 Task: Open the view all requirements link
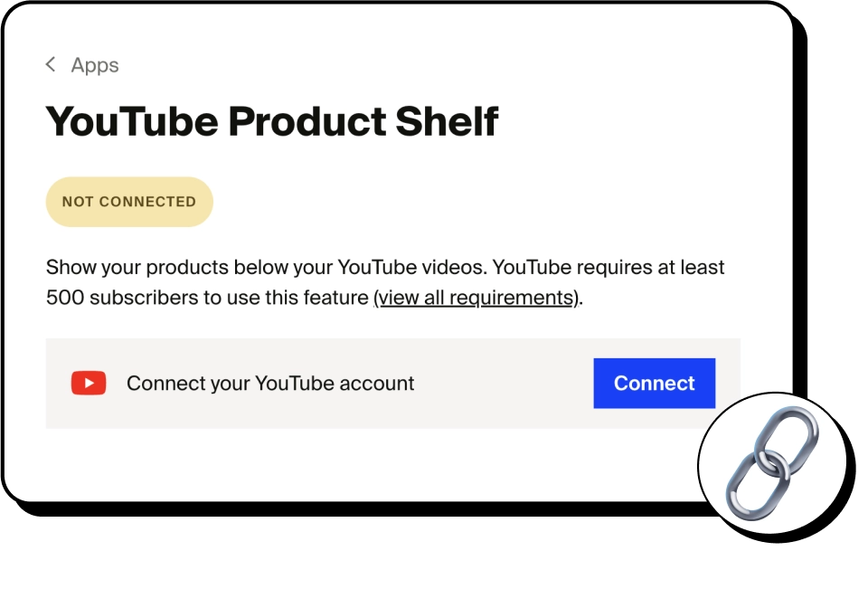coord(476,298)
